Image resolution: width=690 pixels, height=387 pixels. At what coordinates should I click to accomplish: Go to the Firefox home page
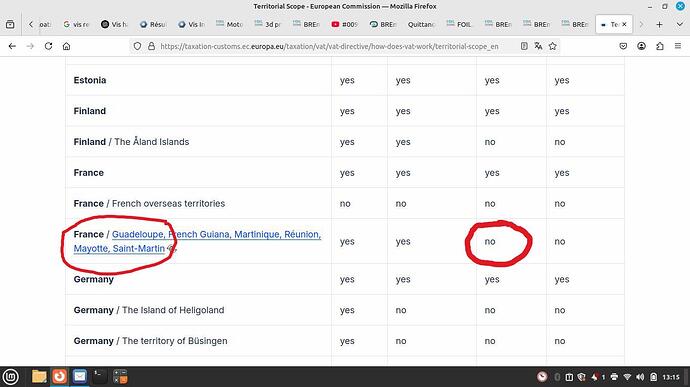click(x=66, y=46)
